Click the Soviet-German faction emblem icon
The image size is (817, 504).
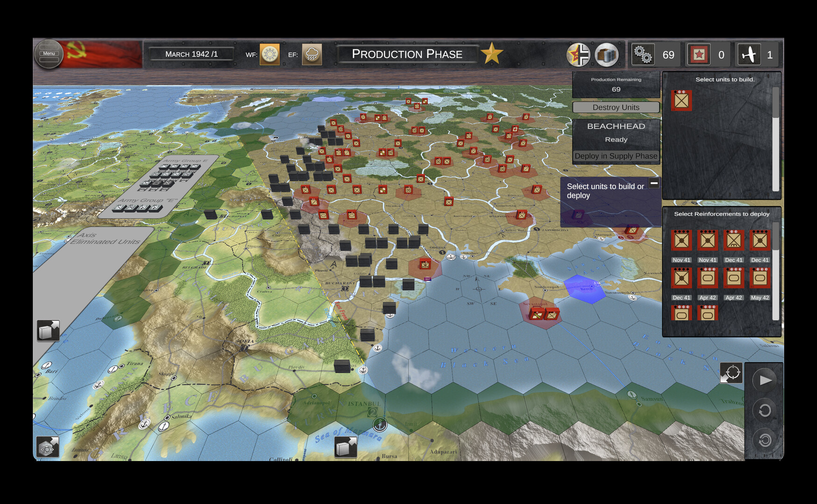[x=578, y=55]
